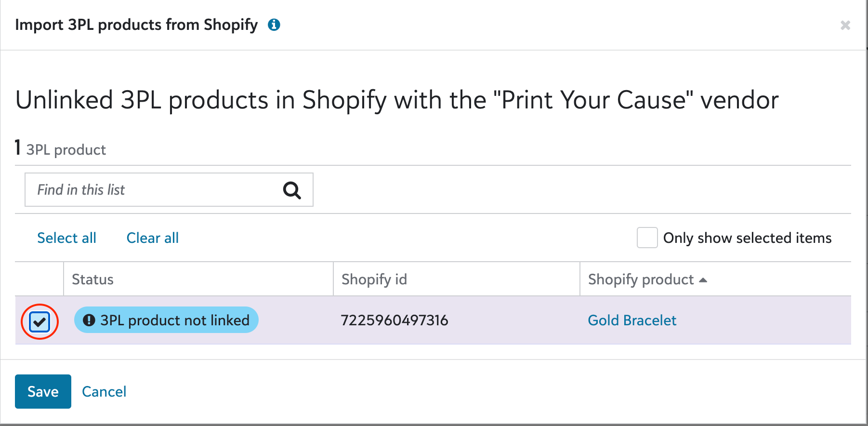Image resolution: width=868 pixels, height=426 pixels.
Task: Focus the Find in this list field
Action: click(x=169, y=190)
